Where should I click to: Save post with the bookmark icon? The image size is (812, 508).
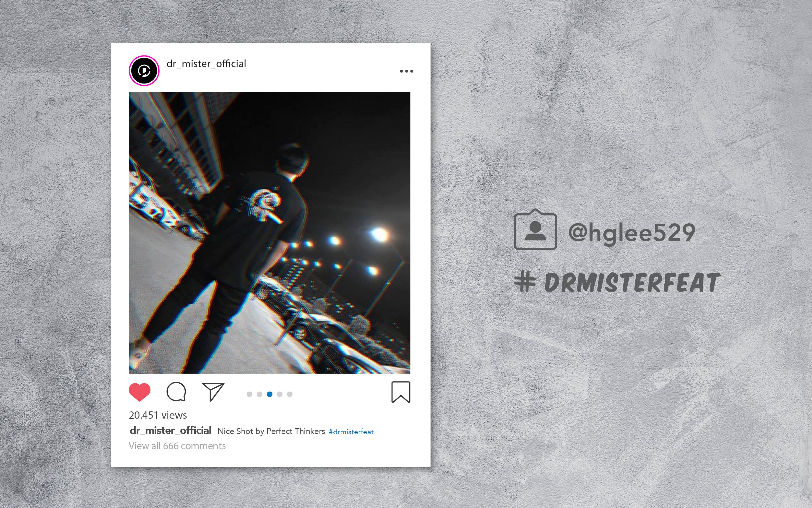click(x=401, y=392)
